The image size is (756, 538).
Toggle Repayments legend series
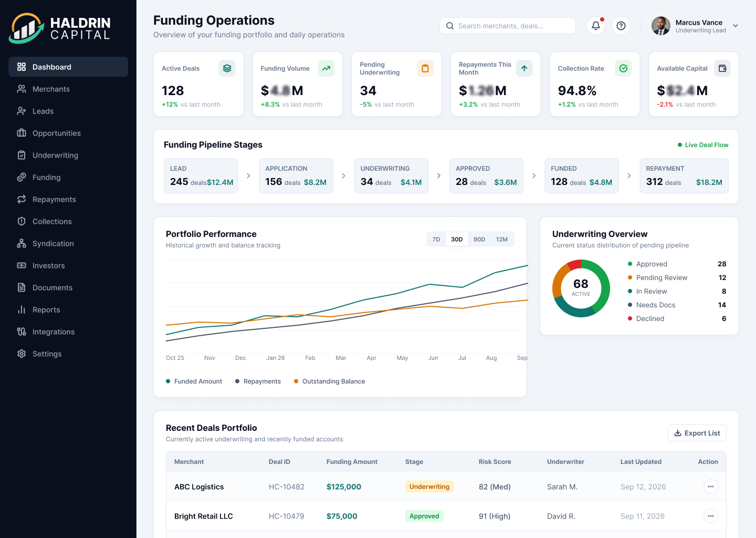pyautogui.click(x=258, y=381)
